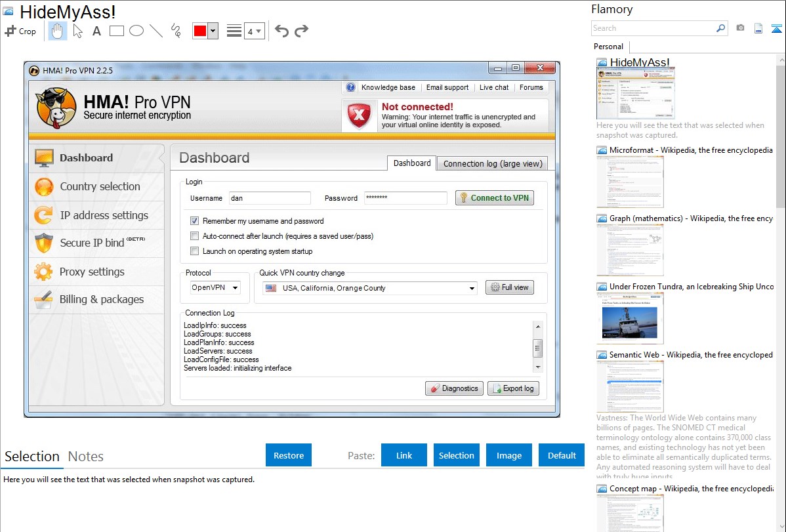Viewport: 786px width, 532px height.
Task: Select the straight line tool
Action: click(156, 31)
